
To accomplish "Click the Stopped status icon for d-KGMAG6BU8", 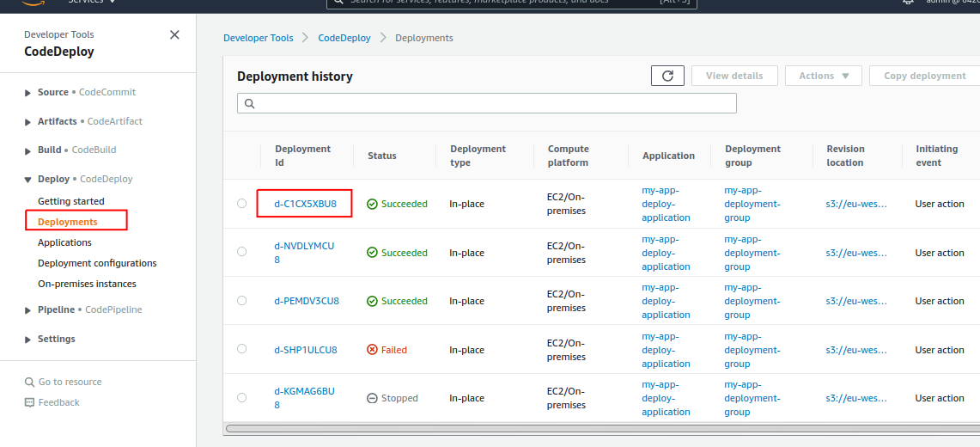I will pyautogui.click(x=372, y=399).
